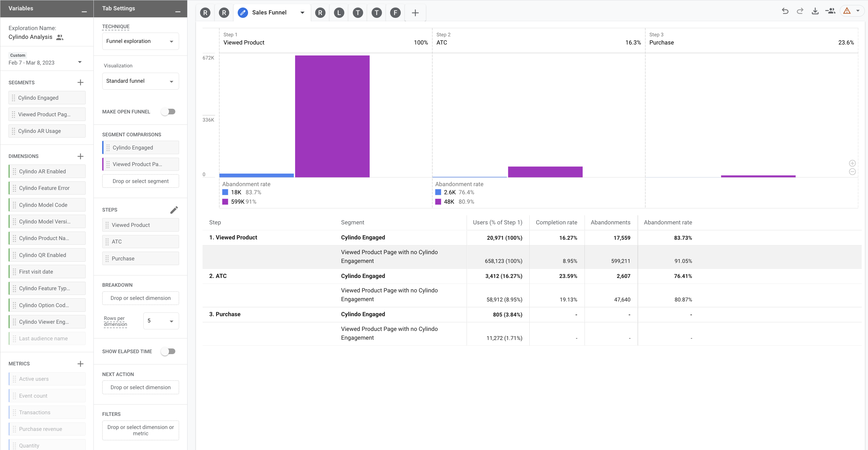Open the Standard funnel visualization dropdown
Screen dimensions: 868x450
point(140,81)
